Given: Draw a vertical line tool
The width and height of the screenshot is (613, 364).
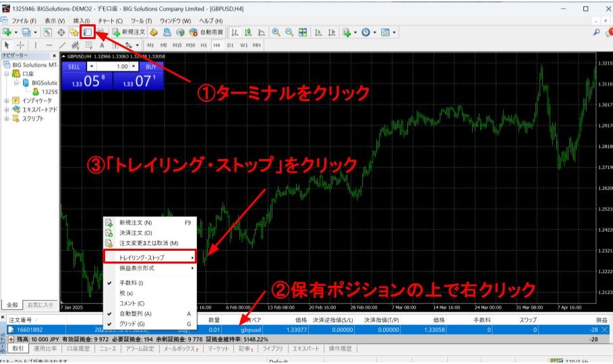Looking at the screenshot, I should (36, 45).
